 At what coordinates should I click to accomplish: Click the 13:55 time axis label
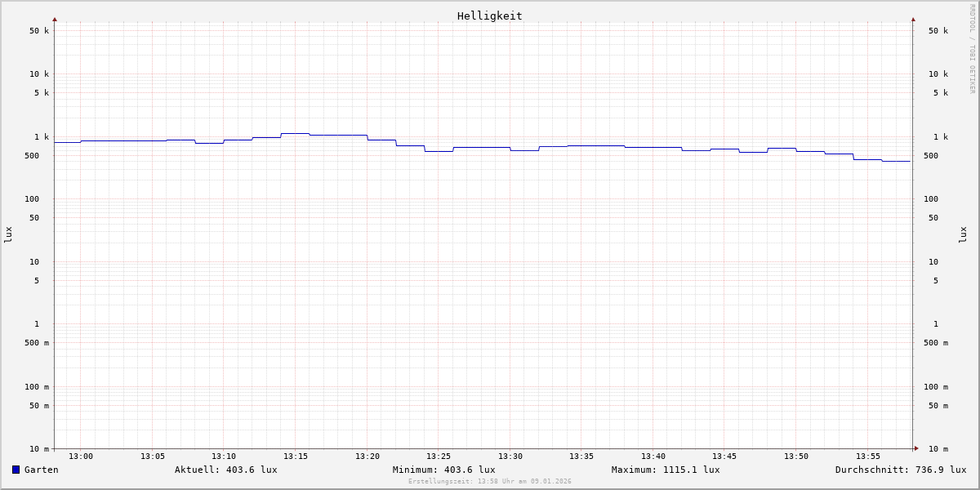point(868,457)
